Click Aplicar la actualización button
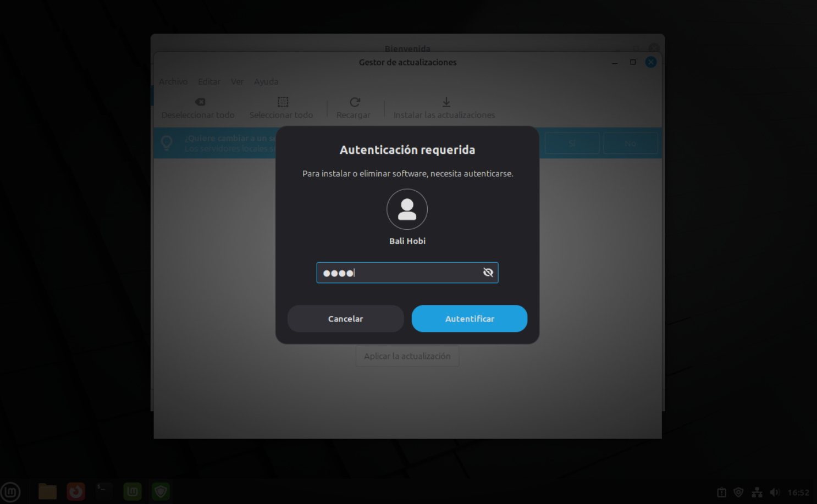Viewport: 817px width, 504px height. 407,356
